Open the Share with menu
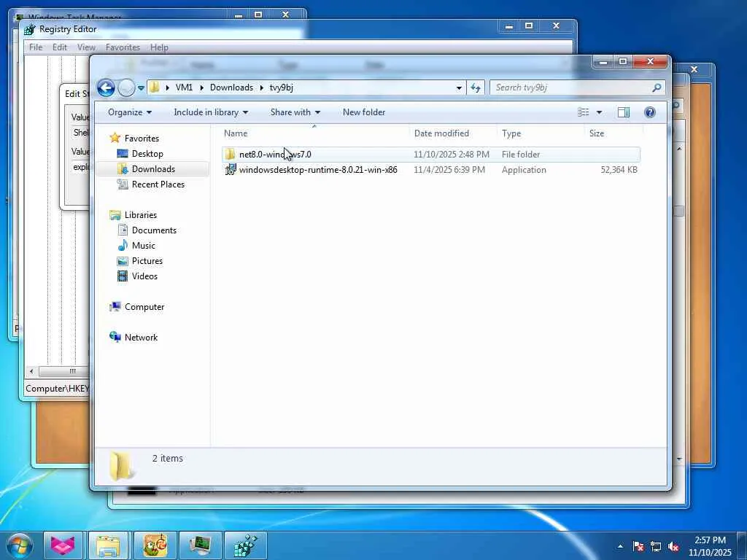The width and height of the screenshot is (747, 560). (295, 112)
